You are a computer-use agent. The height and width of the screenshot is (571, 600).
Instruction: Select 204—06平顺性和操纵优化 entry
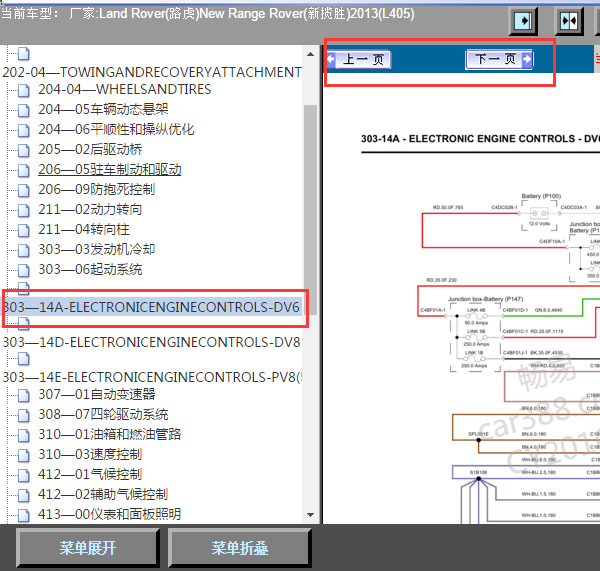point(116,129)
